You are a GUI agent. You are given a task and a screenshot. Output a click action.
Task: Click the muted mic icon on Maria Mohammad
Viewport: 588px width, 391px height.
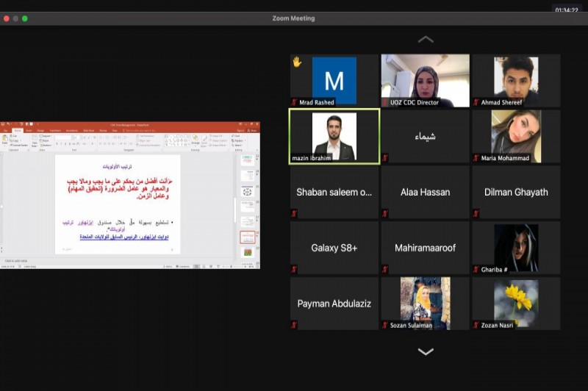point(476,158)
